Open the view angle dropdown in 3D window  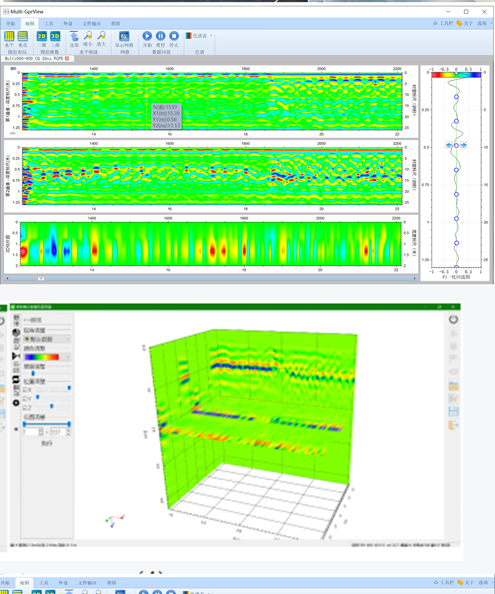coord(47,339)
